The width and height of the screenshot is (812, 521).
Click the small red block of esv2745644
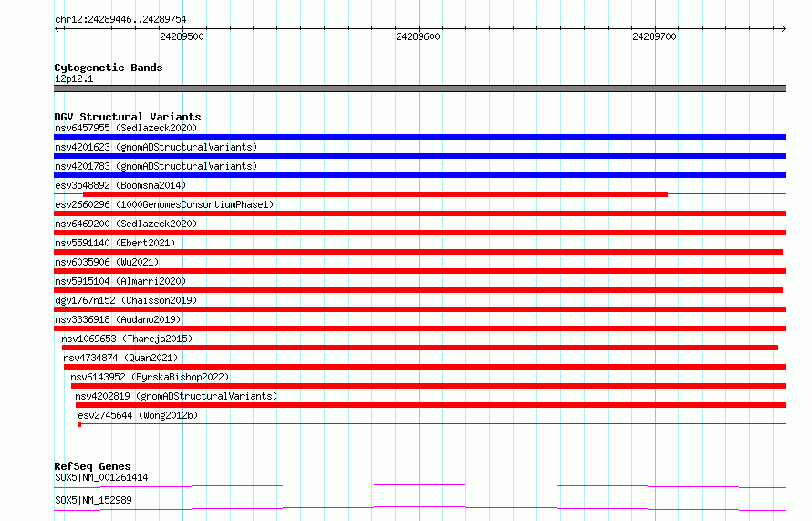[79, 424]
